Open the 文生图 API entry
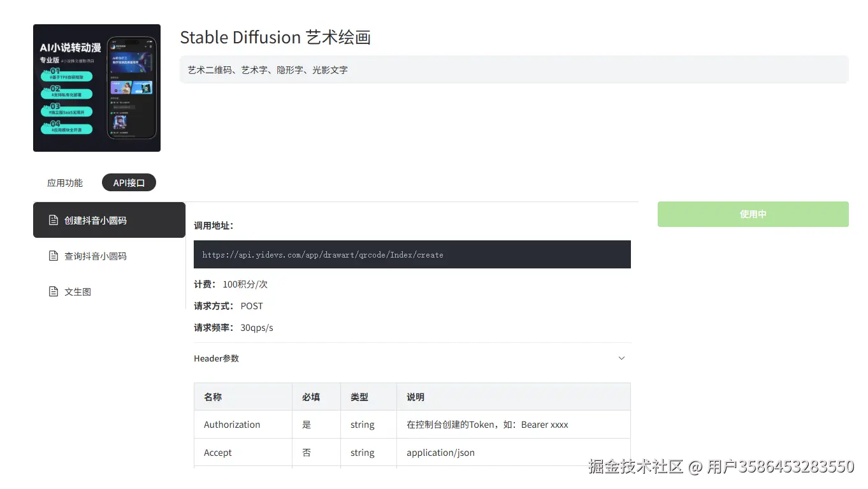This screenshot has width=868, height=489. 109,291
